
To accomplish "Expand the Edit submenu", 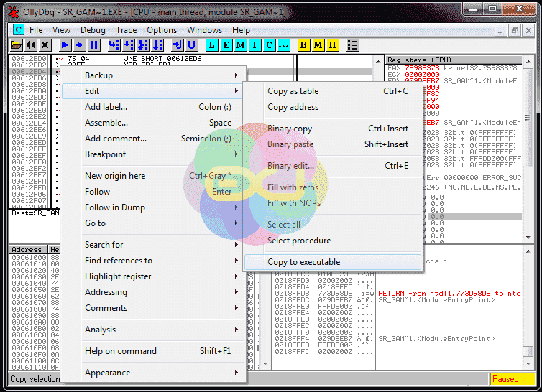I will click(x=154, y=91).
